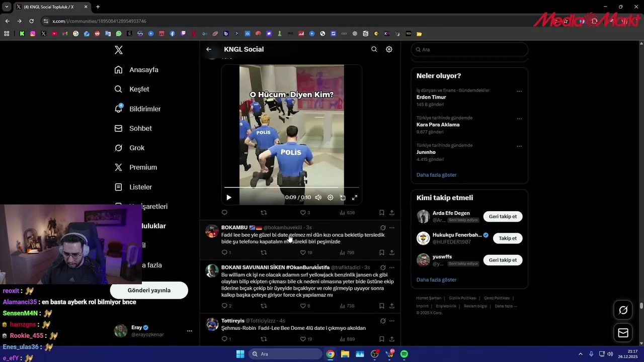Open the Erden Timur trending topic
644x362 pixels.
(431, 97)
